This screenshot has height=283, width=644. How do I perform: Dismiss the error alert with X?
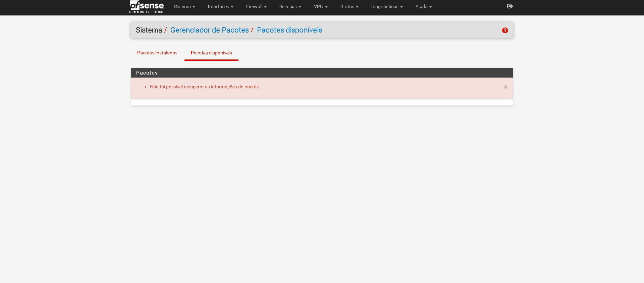[505, 87]
